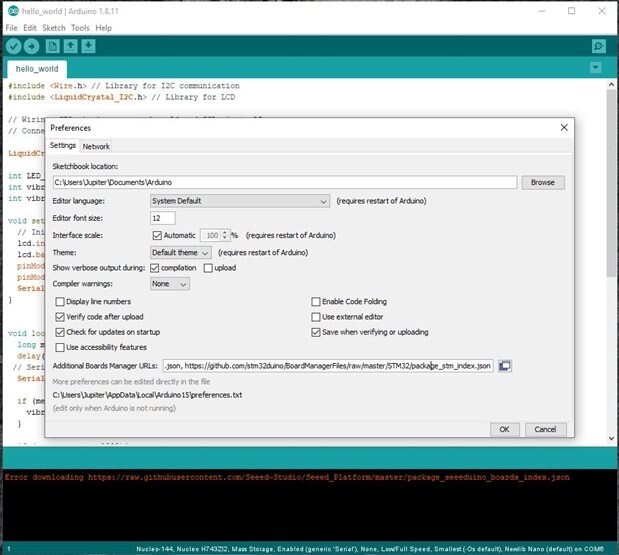Toggle Automatic interface scale checkbox
The width and height of the screenshot is (619, 555).
157,236
